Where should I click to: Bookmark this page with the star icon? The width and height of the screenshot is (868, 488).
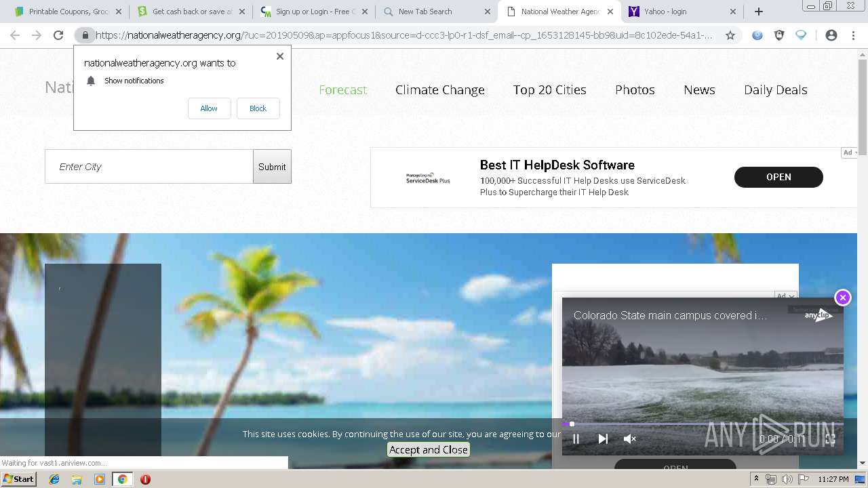730,35
